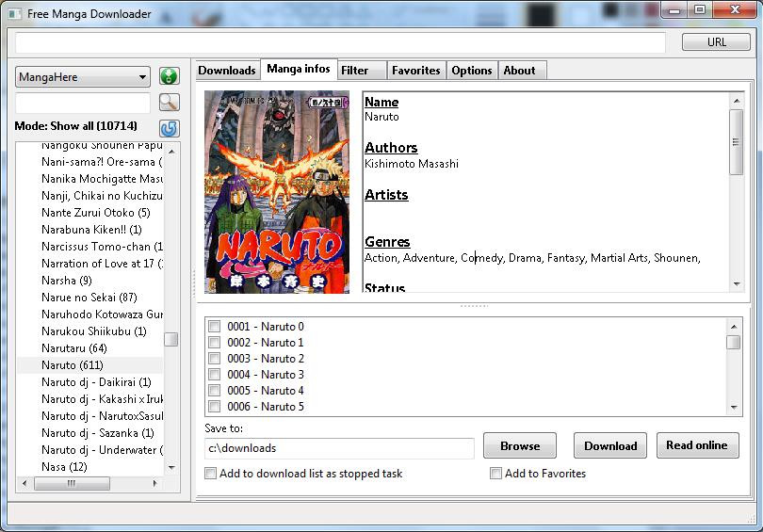Click the manga list vertical scrollbar thumb
This screenshot has width=763, height=532.
[171, 339]
